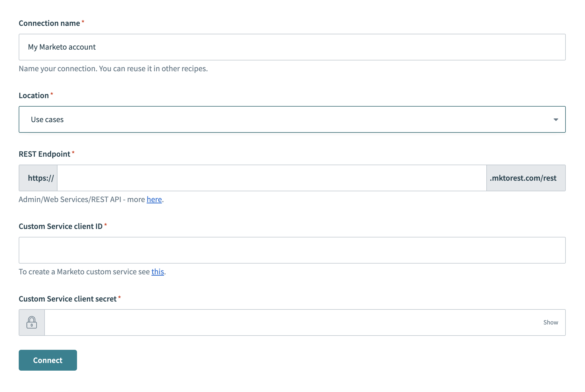585x392 pixels.
Task: Click the Connection name label
Action: pyautogui.click(x=49, y=23)
